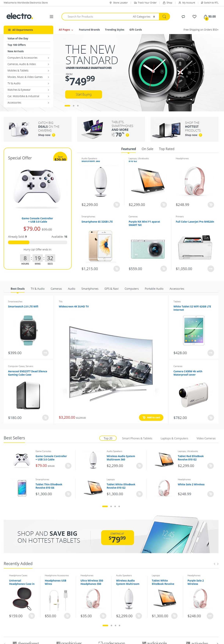Image resolution: width=224 pixels, height=644 pixels.
Task: Click the yellow search magnifier button
Action: click(x=164, y=17)
